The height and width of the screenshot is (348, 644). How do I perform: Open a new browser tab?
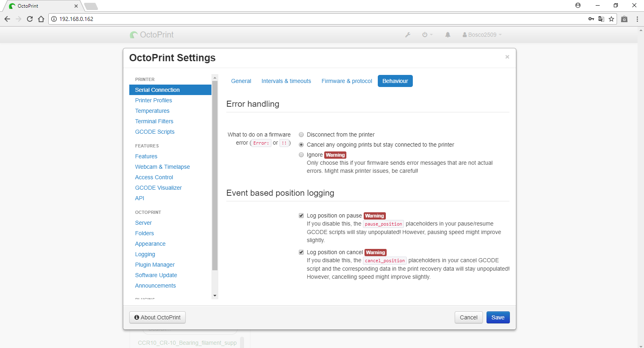(x=91, y=6)
